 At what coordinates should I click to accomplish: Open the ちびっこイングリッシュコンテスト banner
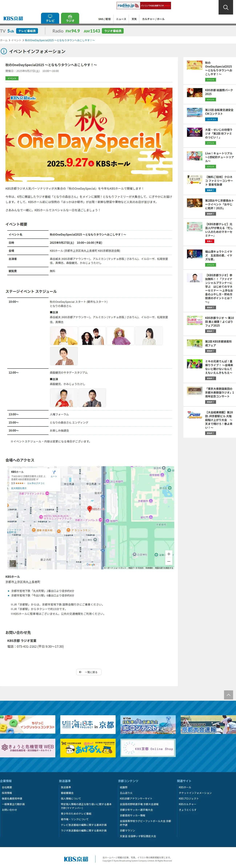pyautogui.click(x=28, y=725)
